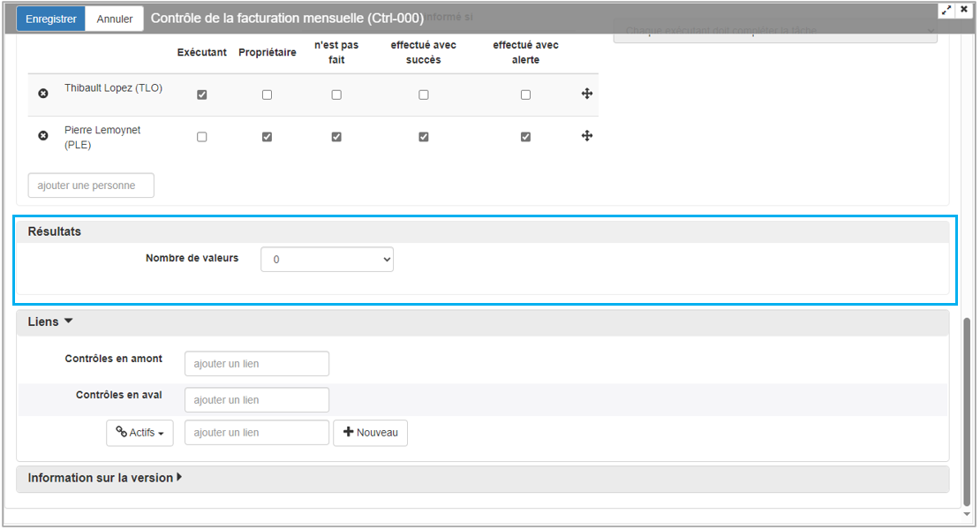Click the Contrôles en amont link field
The height and width of the screenshot is (530, 980).
(256, 364)
